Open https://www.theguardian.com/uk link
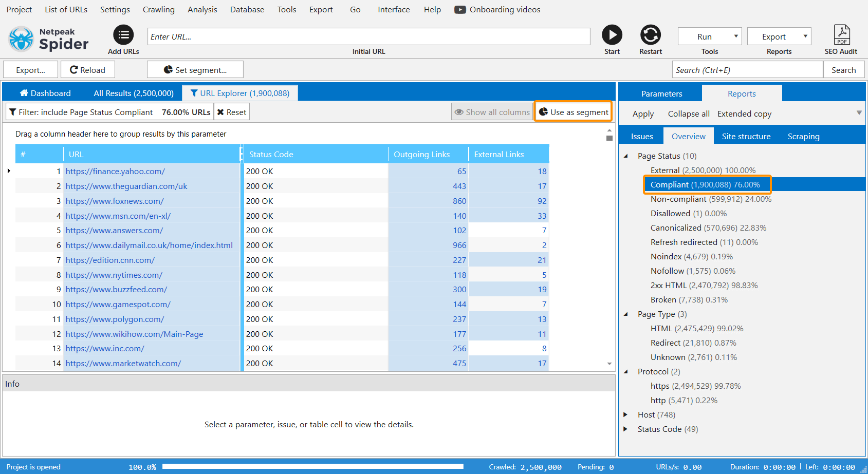Screen dimensions: 868x474 pos(126,186)
